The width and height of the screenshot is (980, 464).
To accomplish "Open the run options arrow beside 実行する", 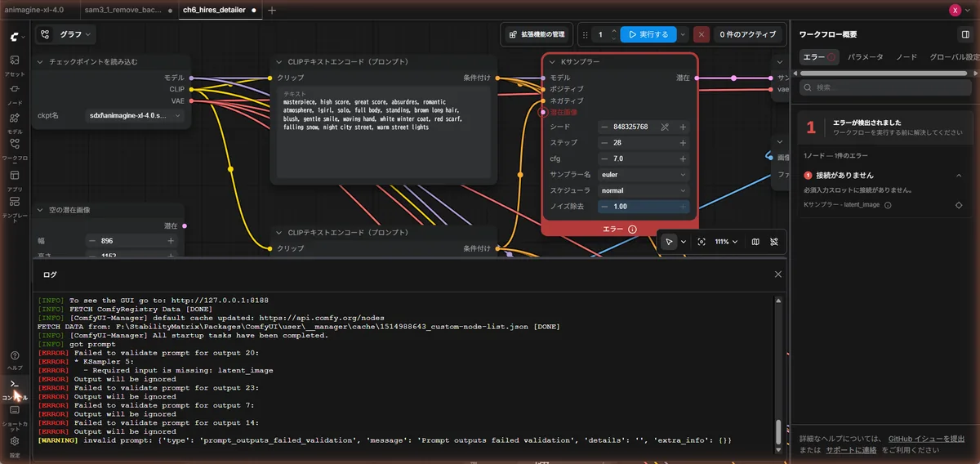I will point(683,34).
